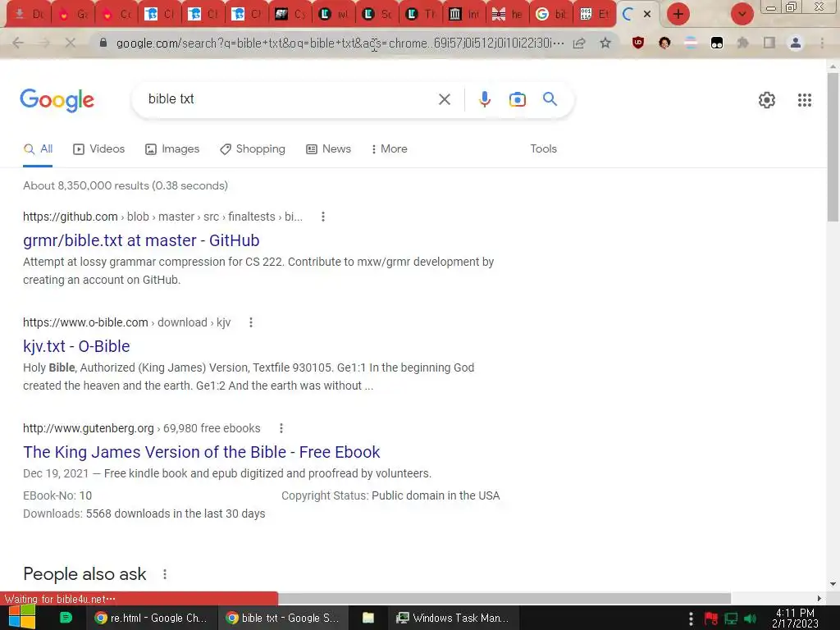Close the current loading tab
The width and height of the screenshot is (840, 630).
click(x=647, y=15)
